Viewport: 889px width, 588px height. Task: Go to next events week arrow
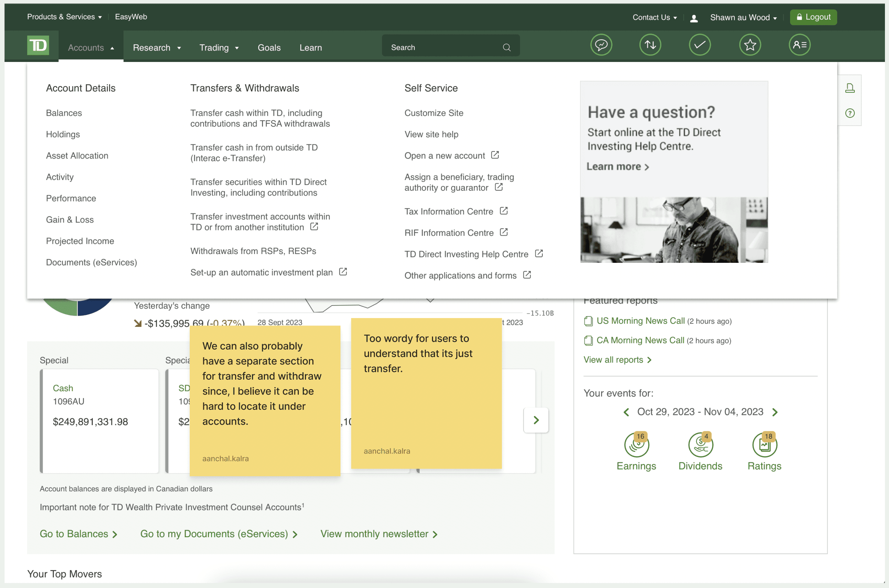tap(775, 412)
